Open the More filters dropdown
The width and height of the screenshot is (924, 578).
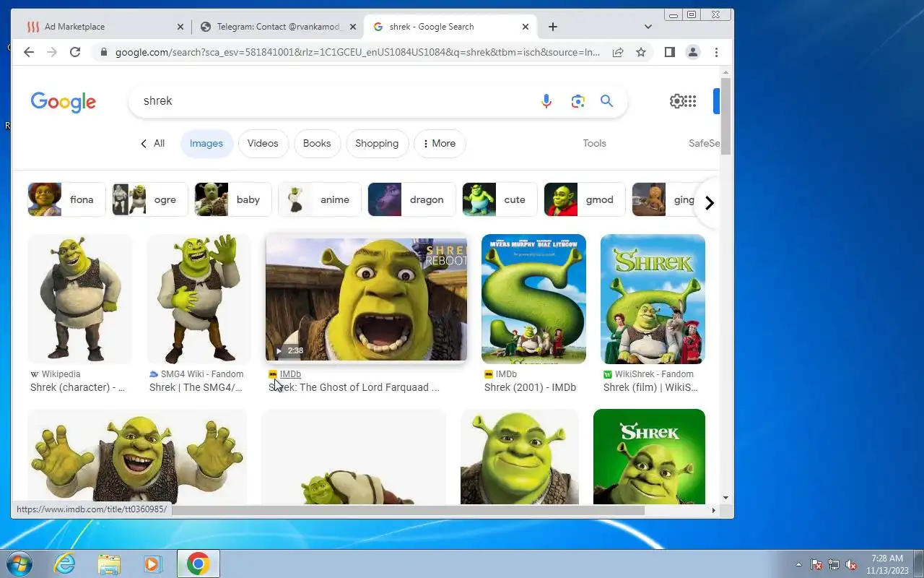pyautogui.click(x=440, y=143)
